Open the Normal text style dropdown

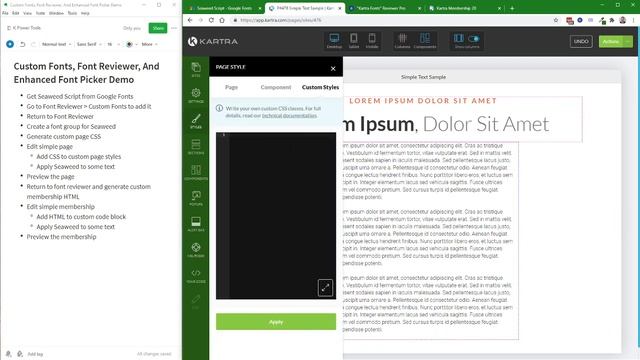pos(56,44)
